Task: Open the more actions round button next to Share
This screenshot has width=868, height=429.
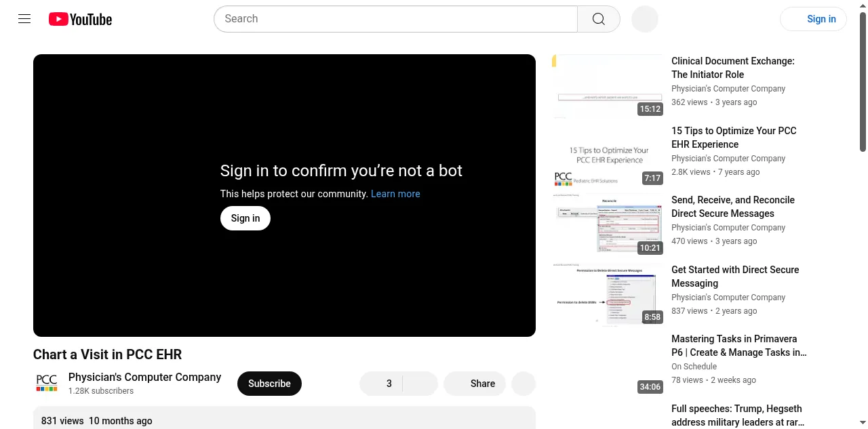Action: 524,384
